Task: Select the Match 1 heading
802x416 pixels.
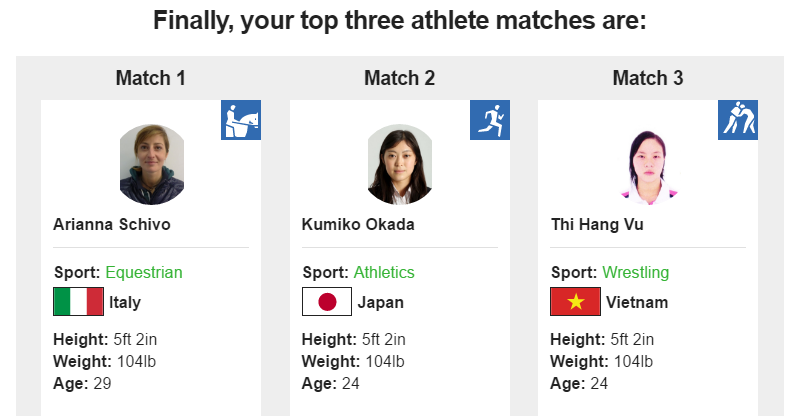Action: (151, 78)
